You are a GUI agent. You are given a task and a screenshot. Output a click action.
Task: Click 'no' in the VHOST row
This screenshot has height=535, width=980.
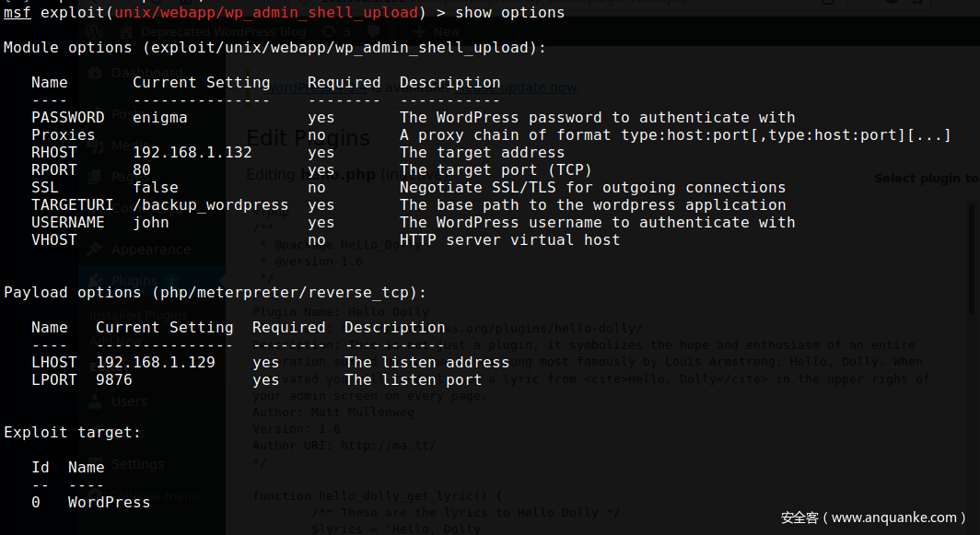click(317, 240)
